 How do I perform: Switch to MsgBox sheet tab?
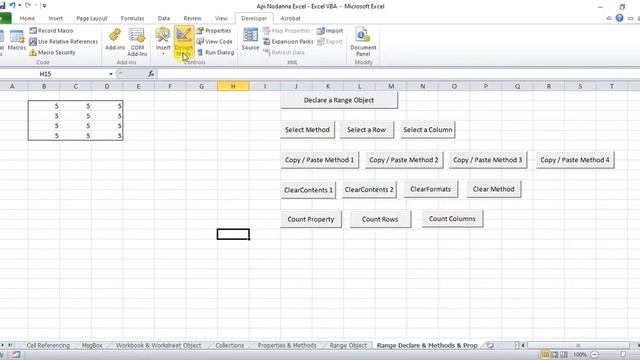[x=92, y=345]
